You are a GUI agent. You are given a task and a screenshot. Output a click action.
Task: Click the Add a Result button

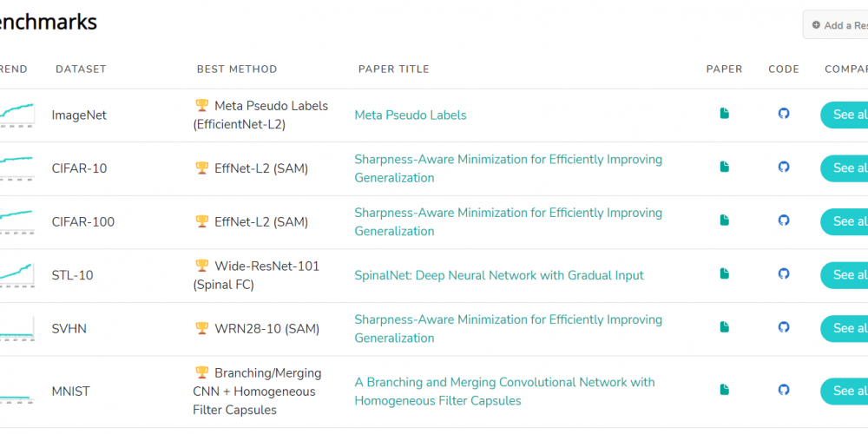[837, 25]
